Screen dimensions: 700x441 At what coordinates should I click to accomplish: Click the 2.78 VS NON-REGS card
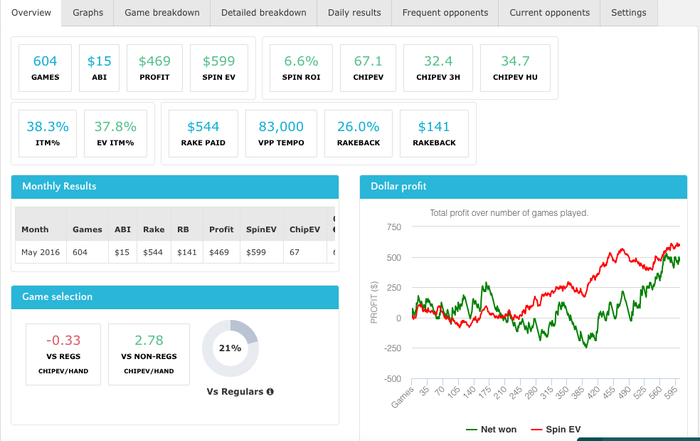(149, 354)
